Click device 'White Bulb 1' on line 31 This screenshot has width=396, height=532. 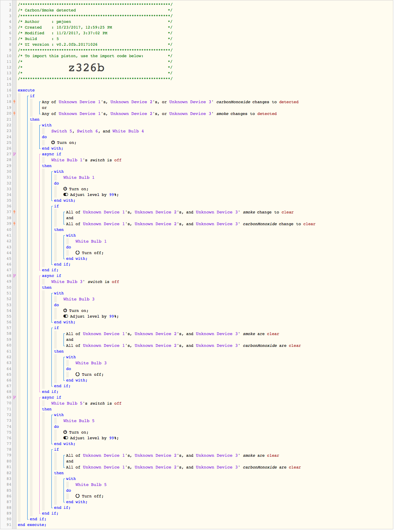tap(79, 177)
